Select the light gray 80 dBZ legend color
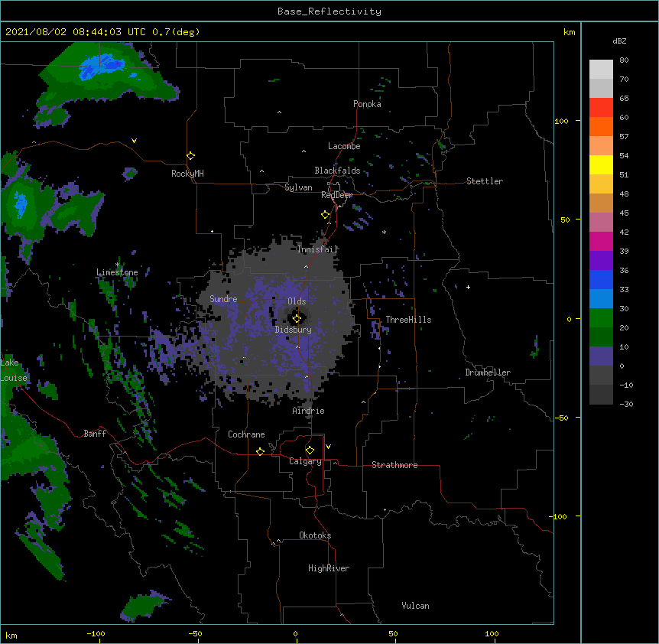The width and height of the screenshot is (659, 644). [x=601, y=70]
